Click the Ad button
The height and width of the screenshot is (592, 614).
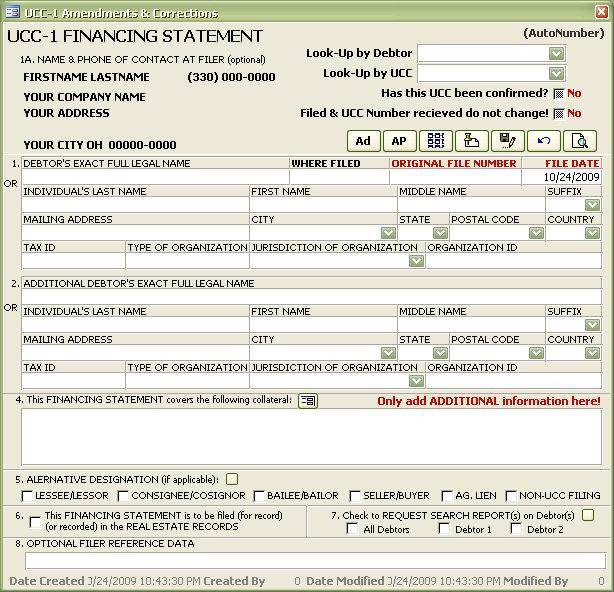[363, 141]
